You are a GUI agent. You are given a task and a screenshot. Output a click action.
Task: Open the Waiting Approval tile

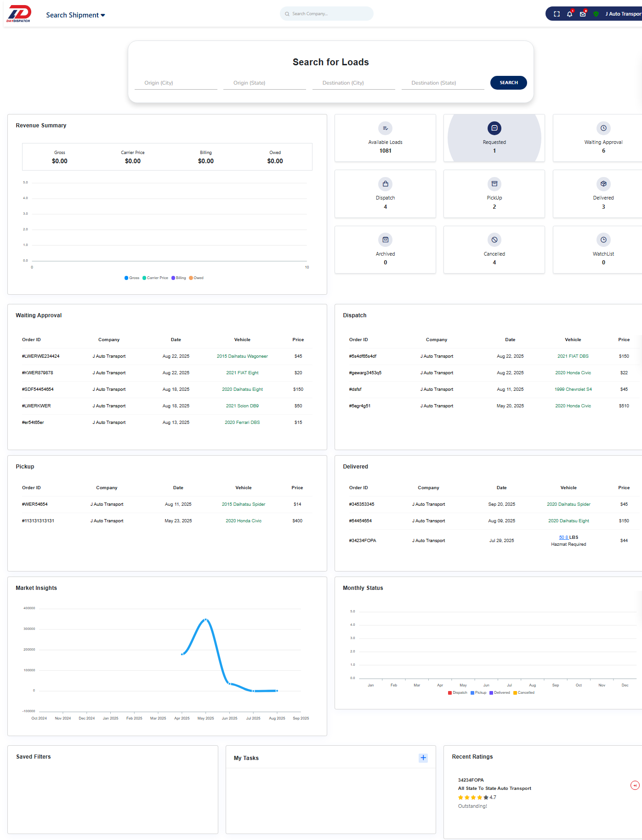point(603,138)
